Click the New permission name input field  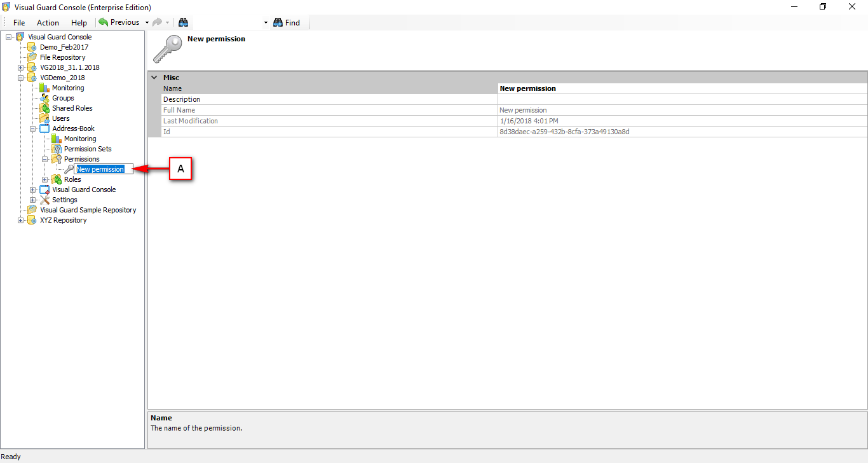[x=104, y=169]
